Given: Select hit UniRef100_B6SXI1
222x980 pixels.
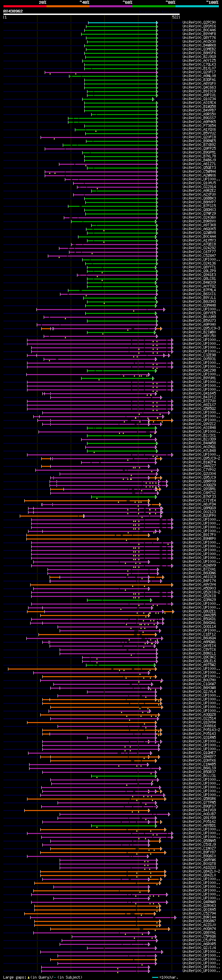Looking at the screenshot, I should pyautogui.click(x=199, y=294).
